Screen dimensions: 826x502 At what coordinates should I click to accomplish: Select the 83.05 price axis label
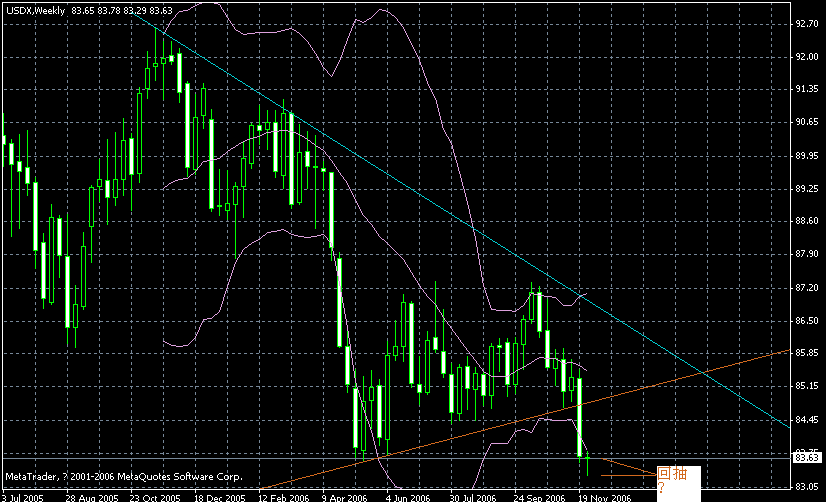pyautogui.click(x=807, y=487)
